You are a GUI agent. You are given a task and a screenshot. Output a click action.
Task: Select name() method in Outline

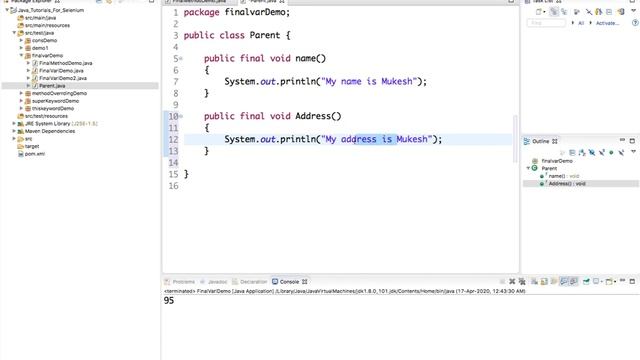563,176
